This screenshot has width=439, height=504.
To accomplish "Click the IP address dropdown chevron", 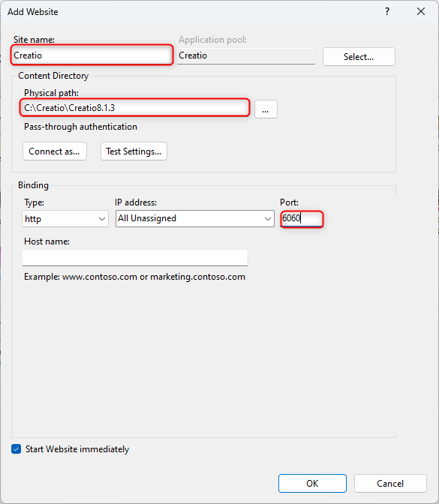I will pyautogui.click(x=268, y=219).
